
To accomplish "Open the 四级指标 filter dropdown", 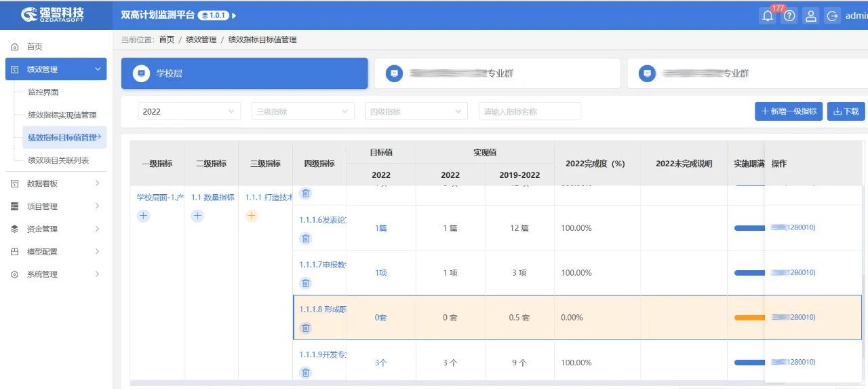I will (416, 111).
